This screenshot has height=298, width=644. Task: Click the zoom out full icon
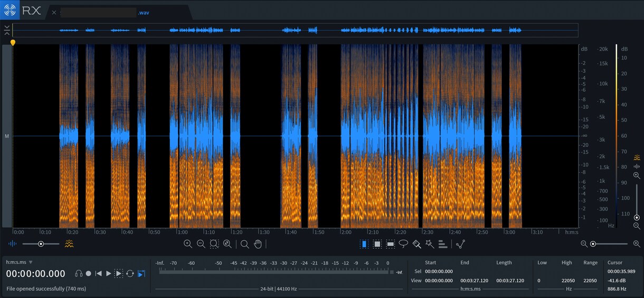(228, 244)
